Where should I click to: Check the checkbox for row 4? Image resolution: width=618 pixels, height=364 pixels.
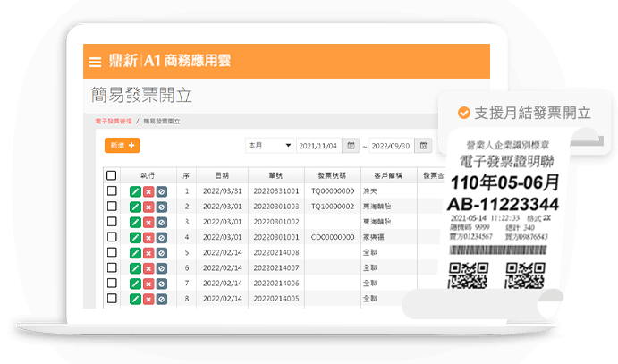click(112, 237)
